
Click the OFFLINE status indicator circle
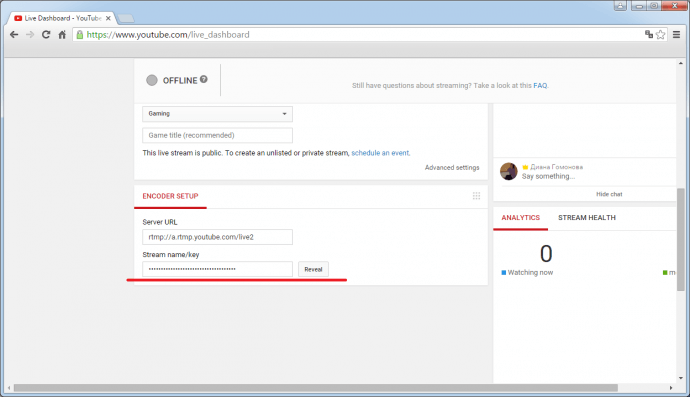152,80
